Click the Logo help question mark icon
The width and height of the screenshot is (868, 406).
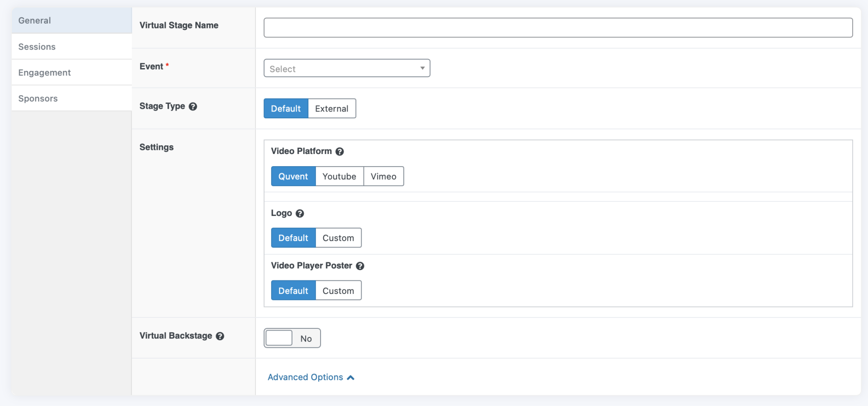(300, 214)
